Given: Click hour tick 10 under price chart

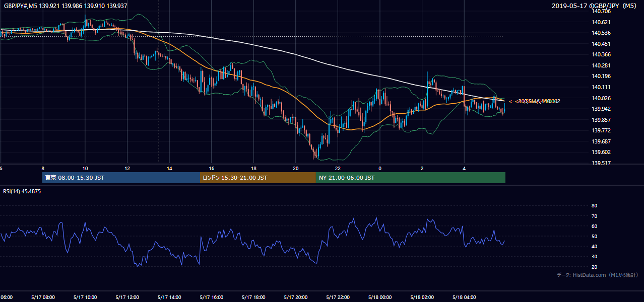Looking at the screenshot, I should pyautogui.click(x=85, y=168).
